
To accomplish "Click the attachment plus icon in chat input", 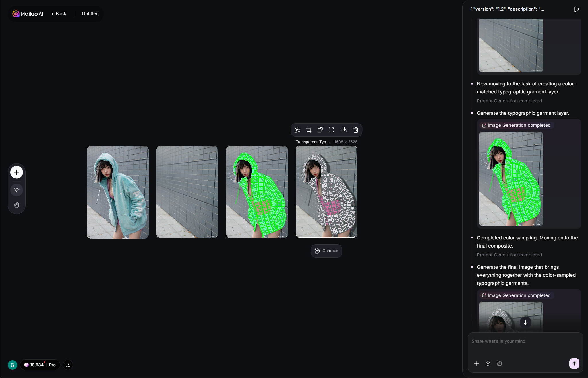I will (x=477, y=364).
